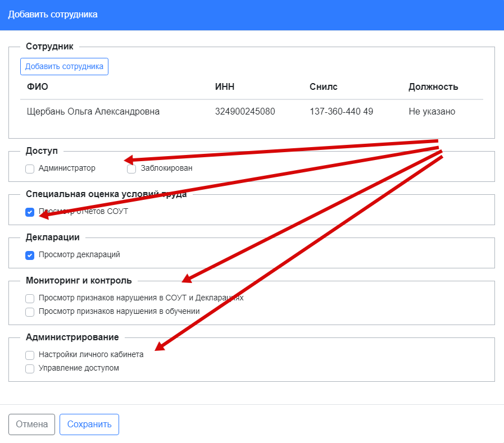Click the 'Не указано' position cell
This screenshot has height=443, width=504.
pyautogui.click(x=432, y=112)
